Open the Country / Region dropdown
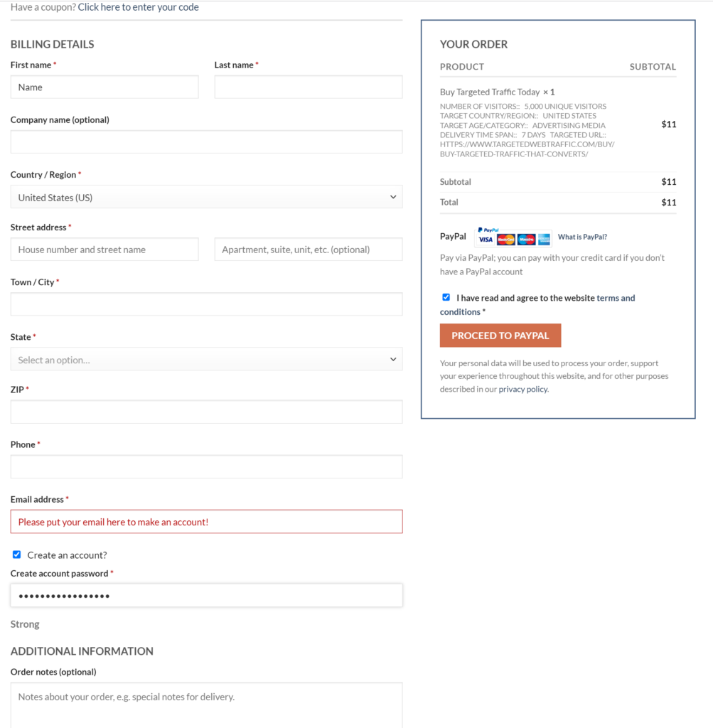 207,197
